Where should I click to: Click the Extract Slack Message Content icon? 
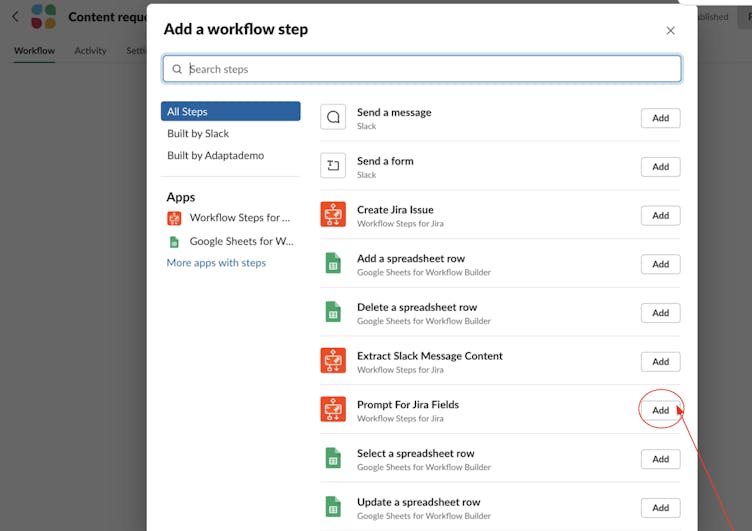(333, 361)
